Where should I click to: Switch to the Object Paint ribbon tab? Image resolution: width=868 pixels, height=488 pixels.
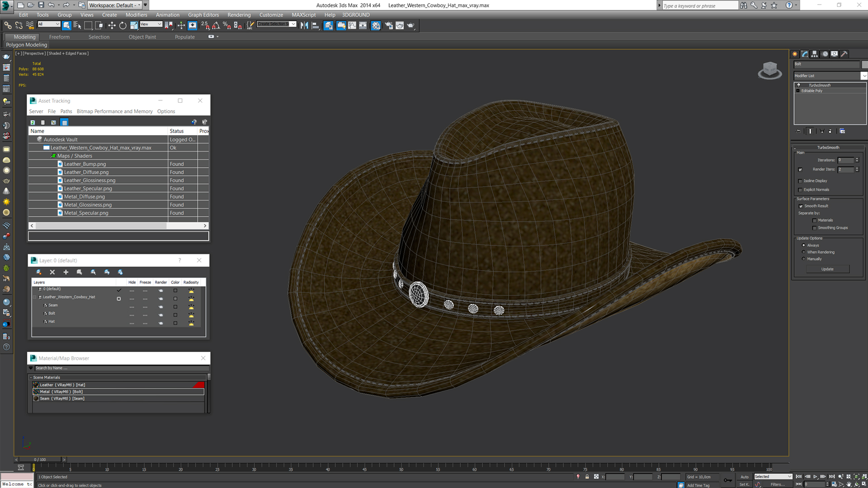coord(142,37)
